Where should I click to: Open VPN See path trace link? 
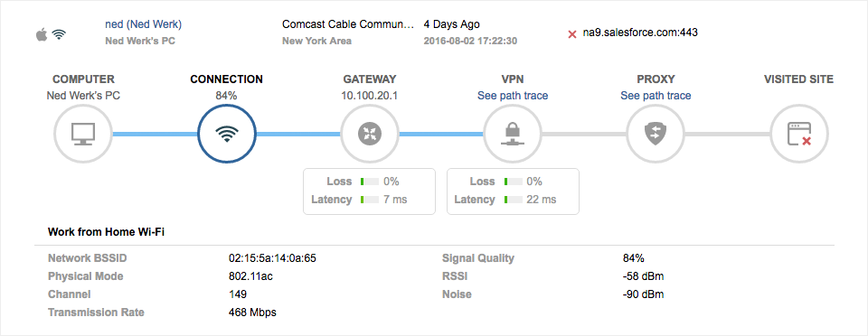tap(513, 96)
